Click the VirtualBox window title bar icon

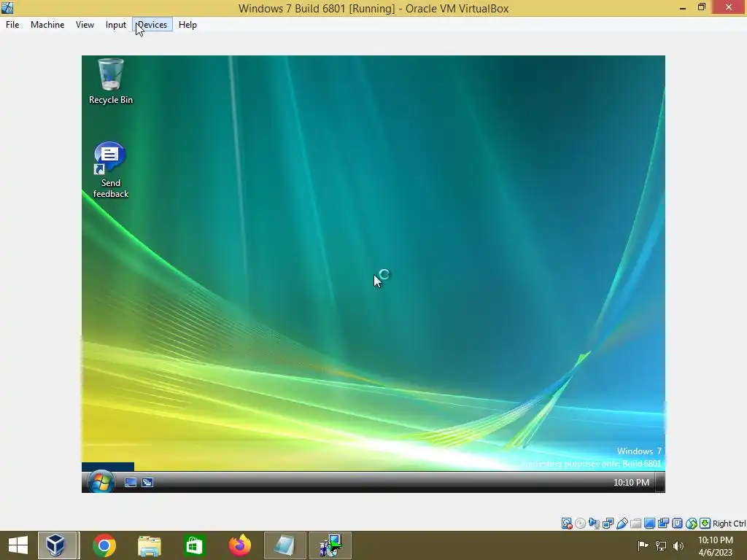point(7,7)
